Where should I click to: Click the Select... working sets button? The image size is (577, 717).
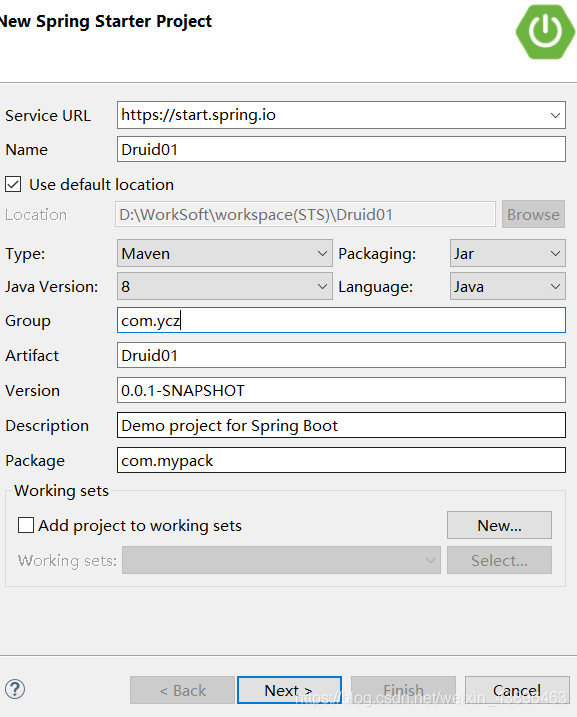click(499, 560)
